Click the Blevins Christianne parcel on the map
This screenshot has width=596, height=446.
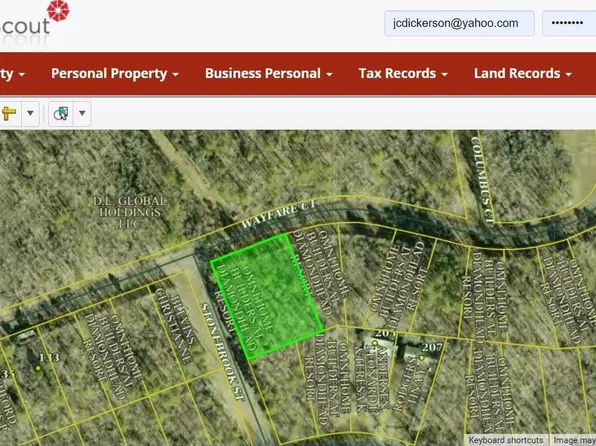(x=178, y=325)
